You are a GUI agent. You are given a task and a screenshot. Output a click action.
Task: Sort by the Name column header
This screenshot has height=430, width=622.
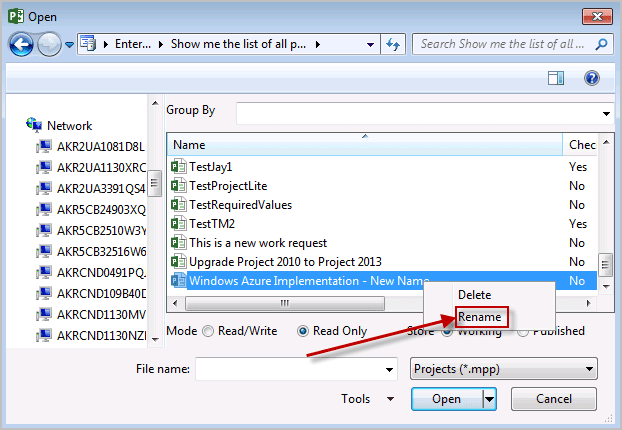click(365, 145)
